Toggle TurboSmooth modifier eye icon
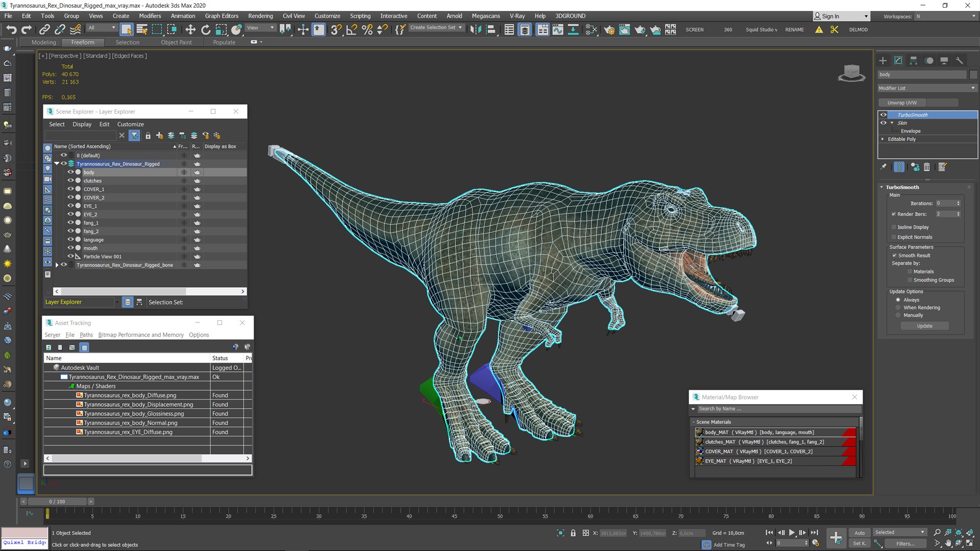The height and width of the screenshot is (551, 980). tap(884, 115)
